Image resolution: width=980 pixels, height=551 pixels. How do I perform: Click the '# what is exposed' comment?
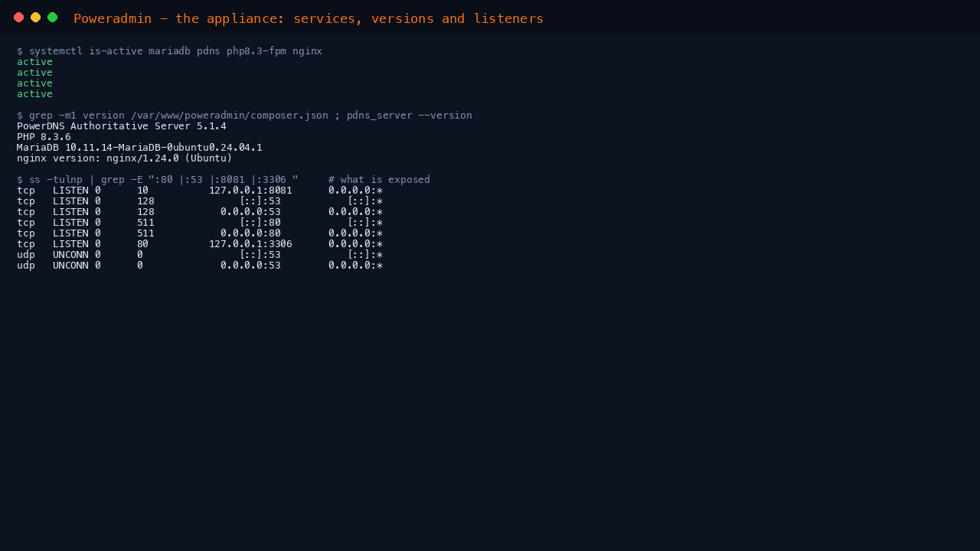pyautogui.click(x=379, y=180)
